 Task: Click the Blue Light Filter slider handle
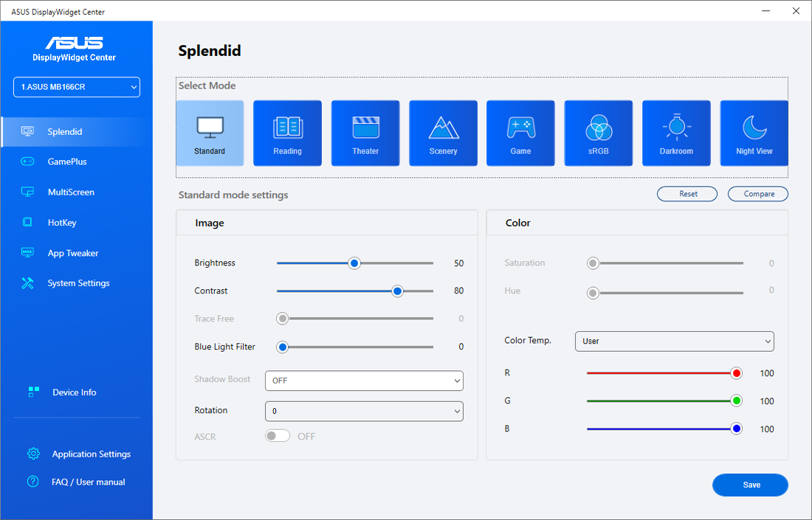click(282, 347)
